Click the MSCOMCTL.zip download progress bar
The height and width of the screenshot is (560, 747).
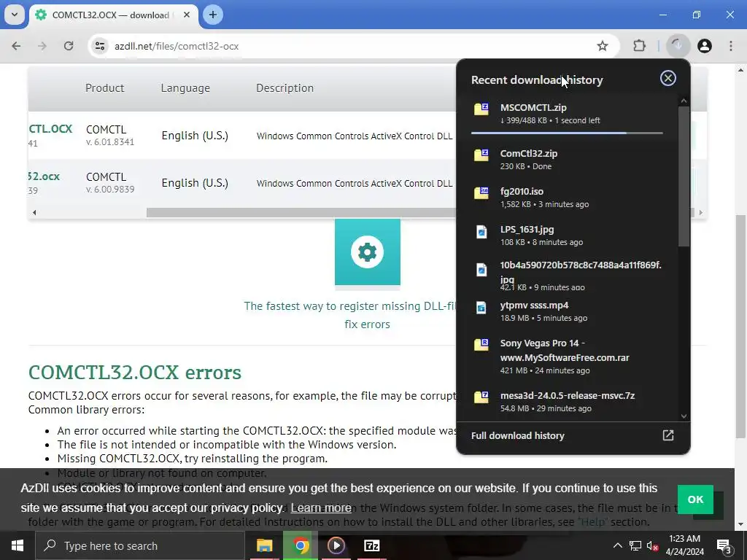click(567, 133)
